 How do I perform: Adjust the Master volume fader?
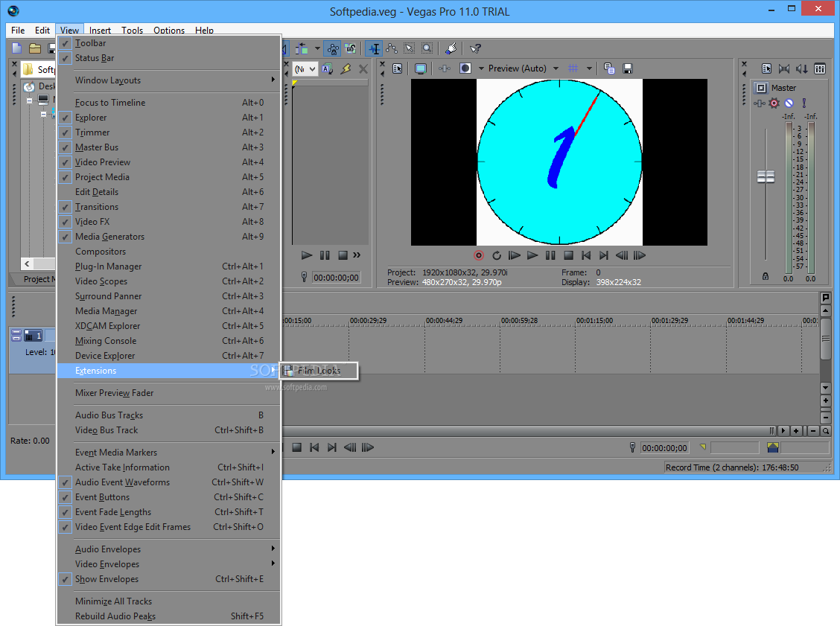(x=766, y=176)
